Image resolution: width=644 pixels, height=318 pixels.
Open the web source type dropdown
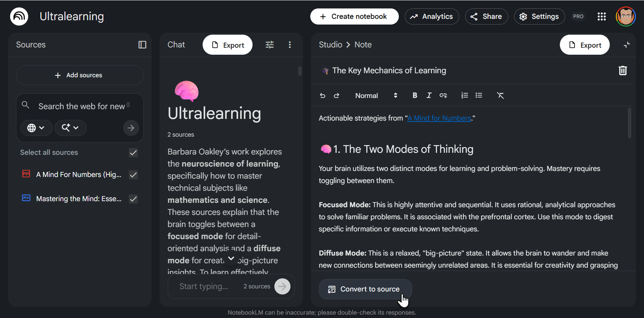coord(36,128)
